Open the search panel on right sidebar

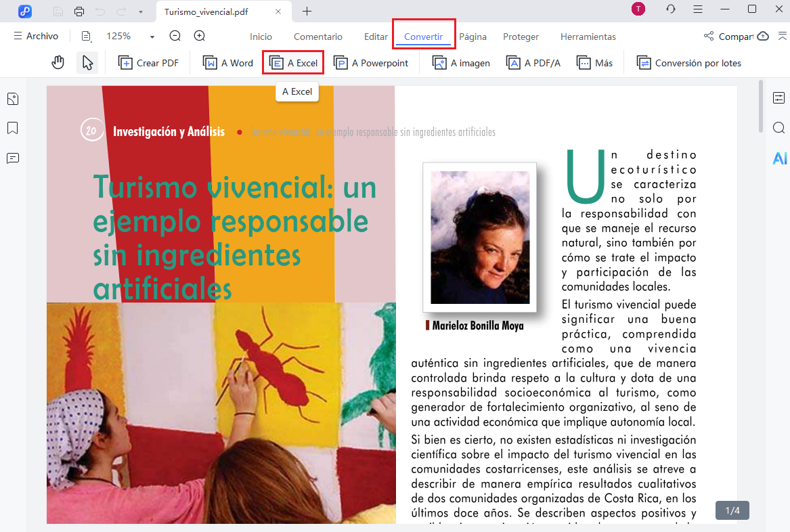click(778, 128)
